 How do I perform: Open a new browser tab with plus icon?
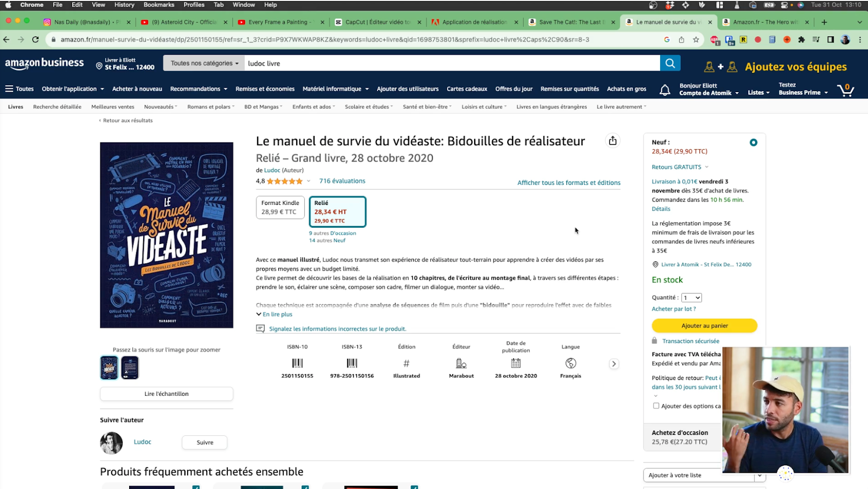(x=824, y=22)
